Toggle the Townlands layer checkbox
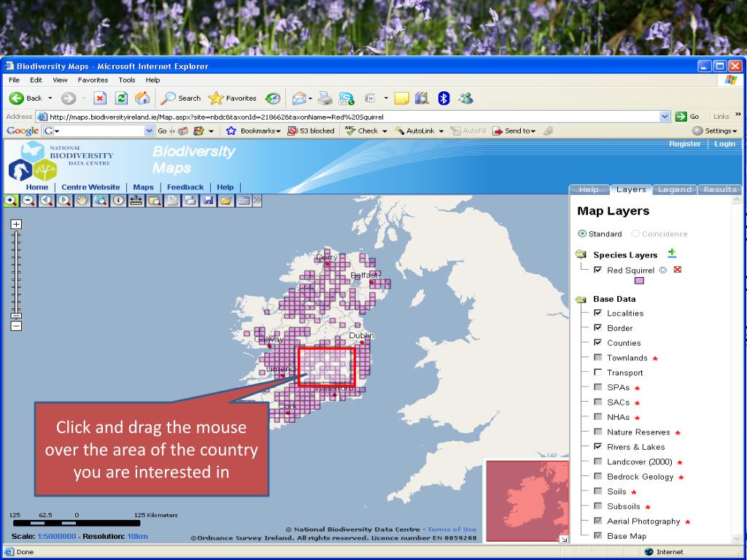This screenshot has height=560, width=747. [598, 357]
